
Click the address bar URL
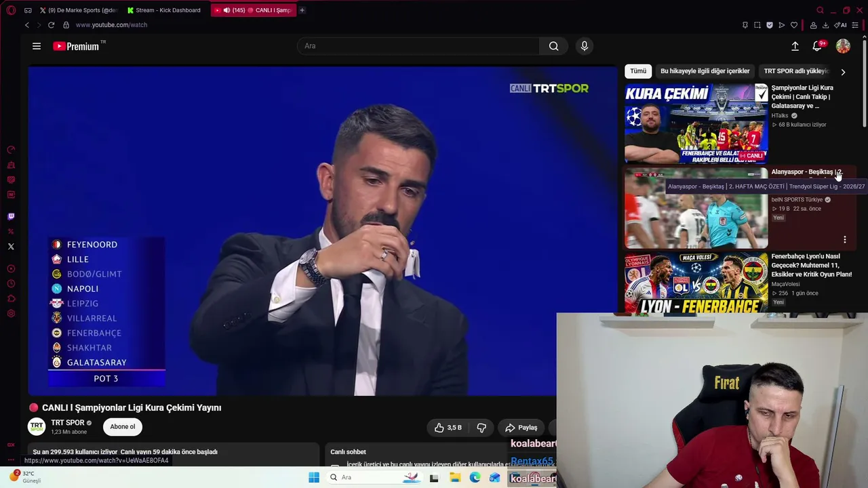click(x=112, y=25)
